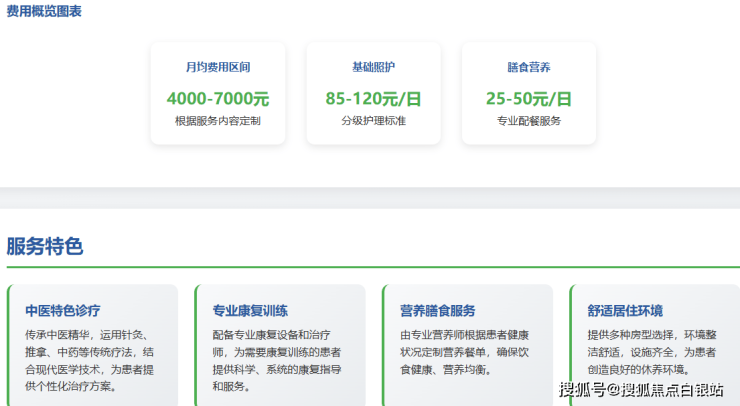Click the 85-120元/日 price figure
This screenshot has height=406, width=740.
point(373,99)
